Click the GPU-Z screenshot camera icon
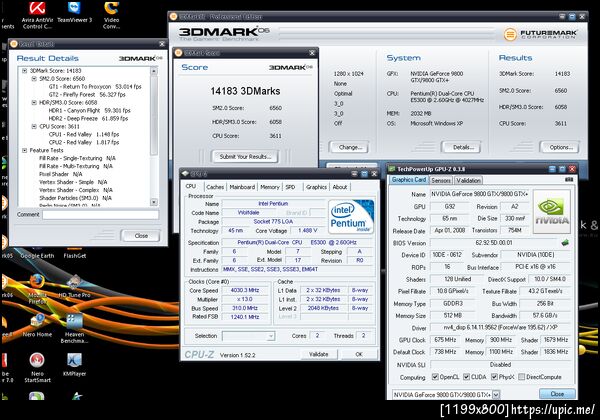Screen dimensions: 600x420 point(569,179)
